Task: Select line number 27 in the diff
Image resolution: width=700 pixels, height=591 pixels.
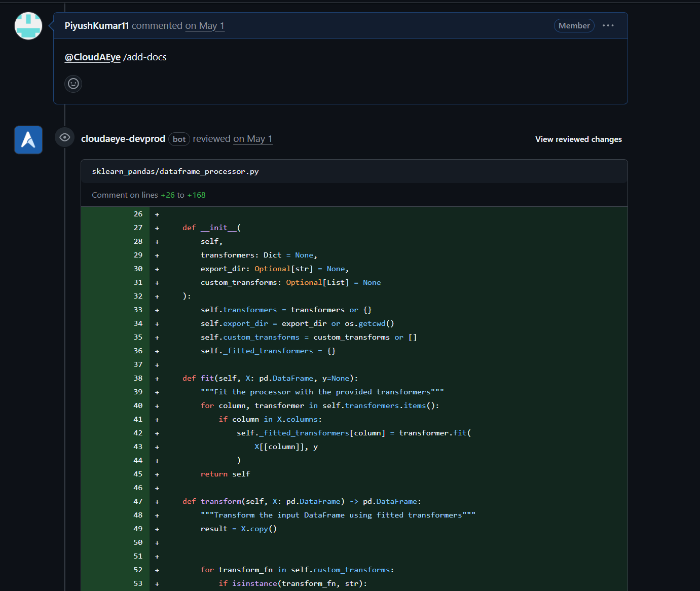Action: (138, 228)
